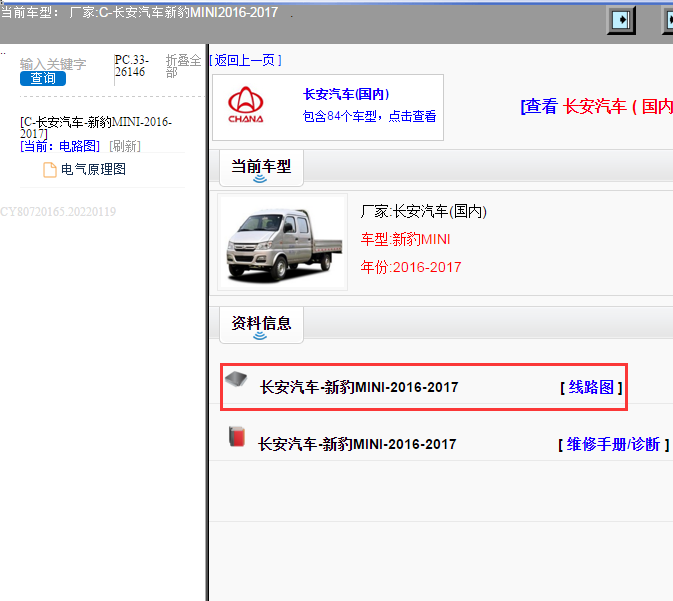Open the 长安汽车(国内) manufacturer link

click(346, 94)
